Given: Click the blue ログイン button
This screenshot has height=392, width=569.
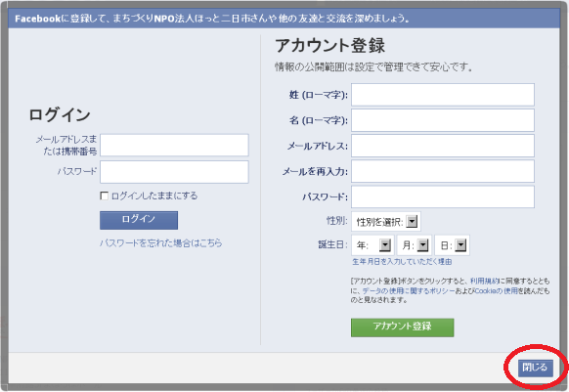Looking at the screenshot, I should click(x=139, y=220).
